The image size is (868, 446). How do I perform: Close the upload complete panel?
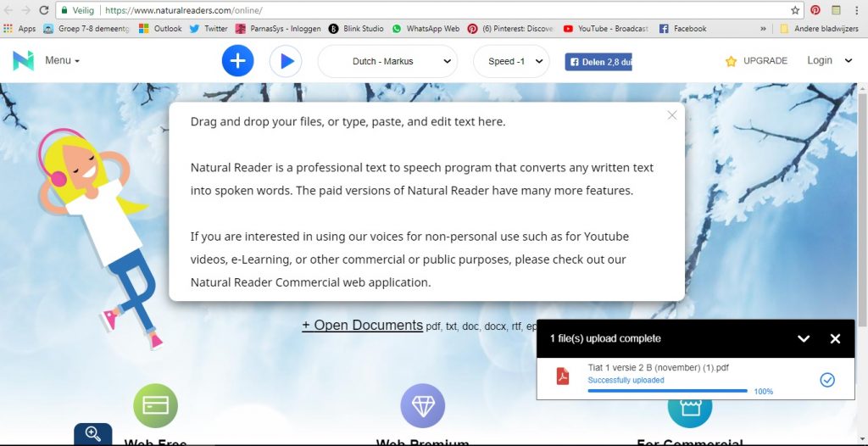click(x=835, y=338)
